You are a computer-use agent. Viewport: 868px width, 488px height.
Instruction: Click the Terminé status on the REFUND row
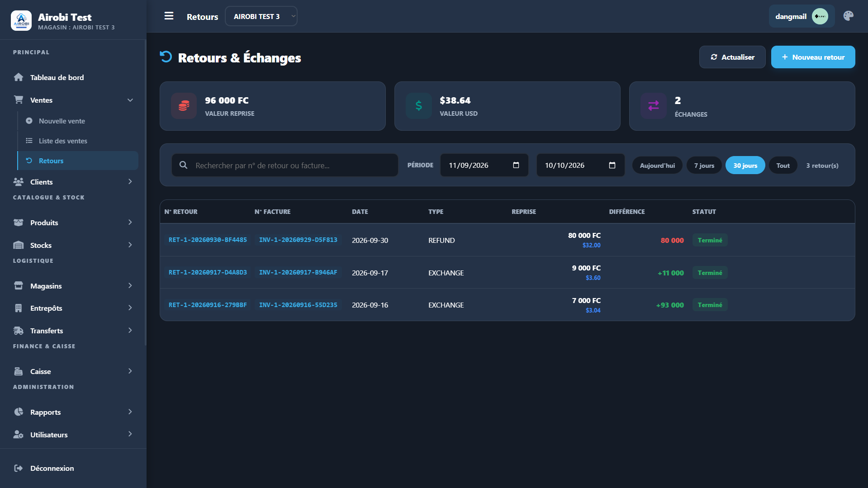710,240
